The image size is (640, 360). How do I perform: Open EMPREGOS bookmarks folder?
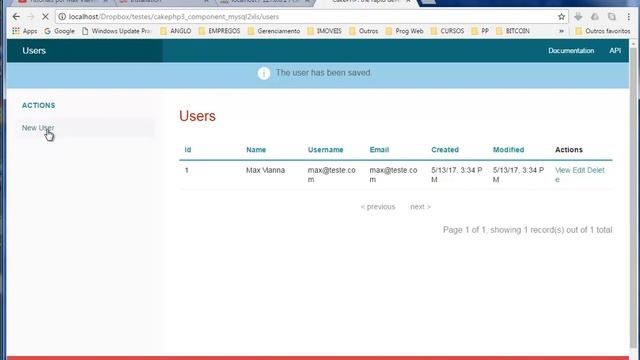click(x=220, y=31)
